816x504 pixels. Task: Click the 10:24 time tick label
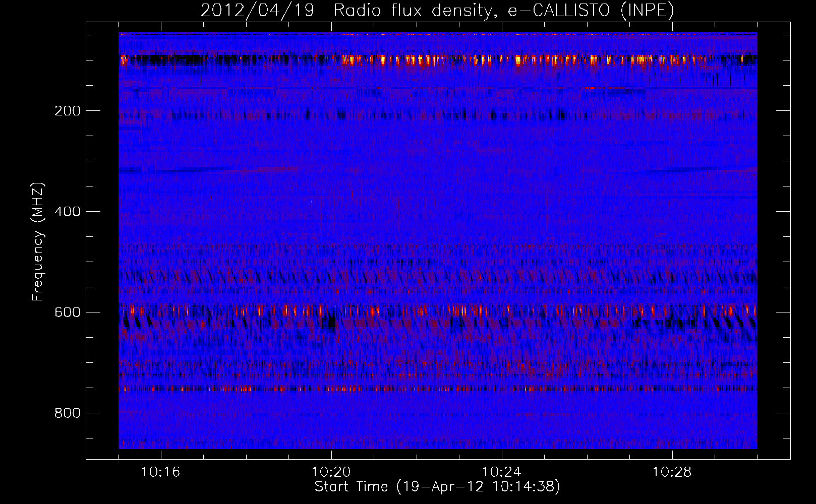coord(502,472)
